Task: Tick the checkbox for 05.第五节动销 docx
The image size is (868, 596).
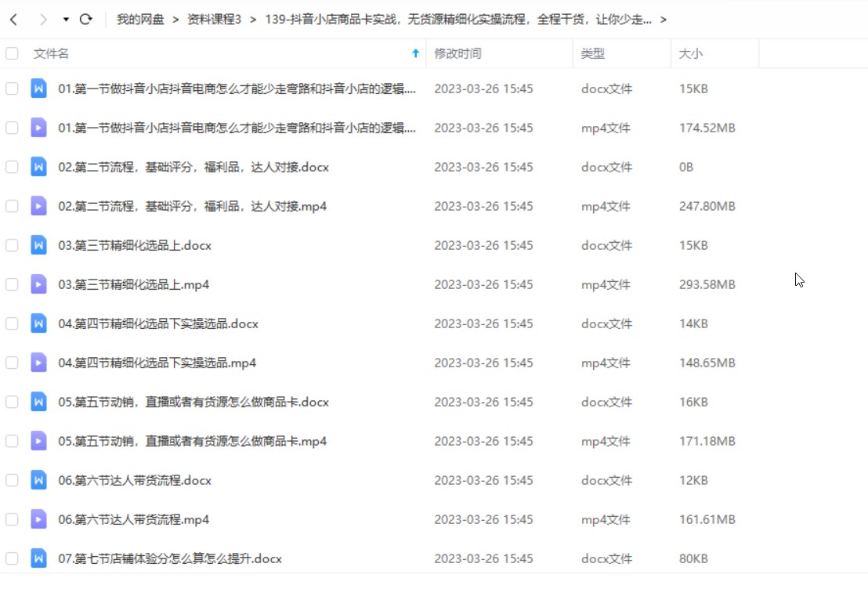Action: (12, 402)
